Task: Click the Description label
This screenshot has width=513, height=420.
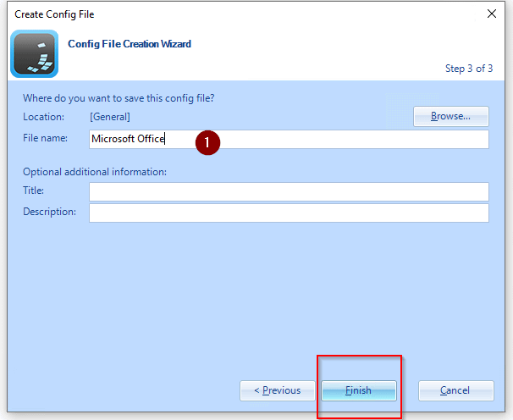Action: (x=49, y=212)
